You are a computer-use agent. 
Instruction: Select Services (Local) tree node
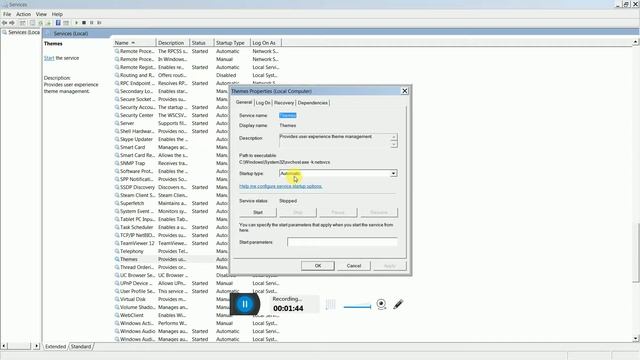click(x=21, y=32)
